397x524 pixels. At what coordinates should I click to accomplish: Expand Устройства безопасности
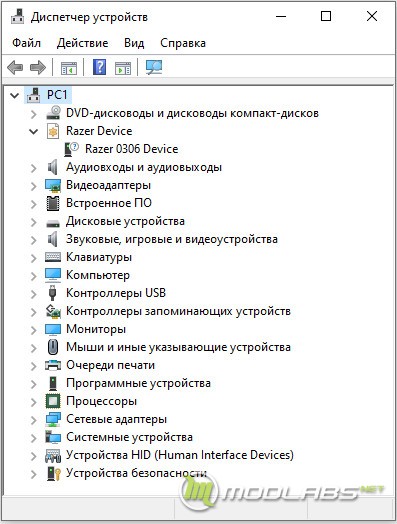33,474
